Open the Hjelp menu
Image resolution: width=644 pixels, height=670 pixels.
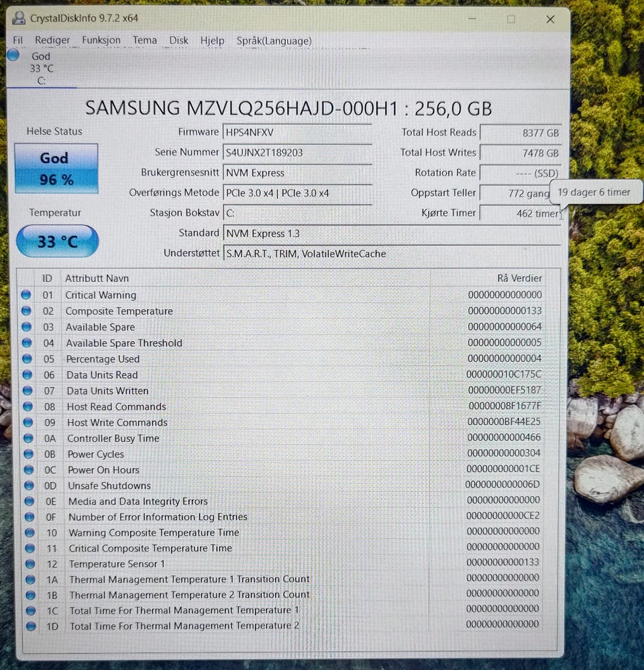(x=212, y=40)
